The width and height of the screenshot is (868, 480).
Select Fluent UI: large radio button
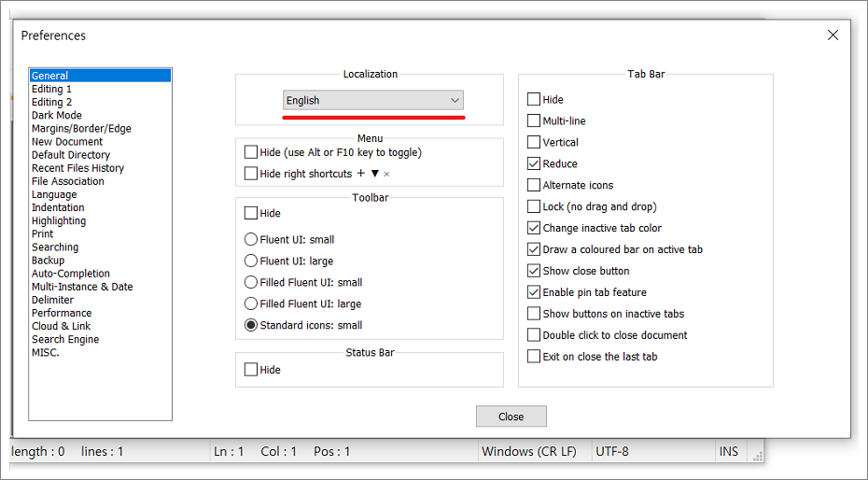251,261
